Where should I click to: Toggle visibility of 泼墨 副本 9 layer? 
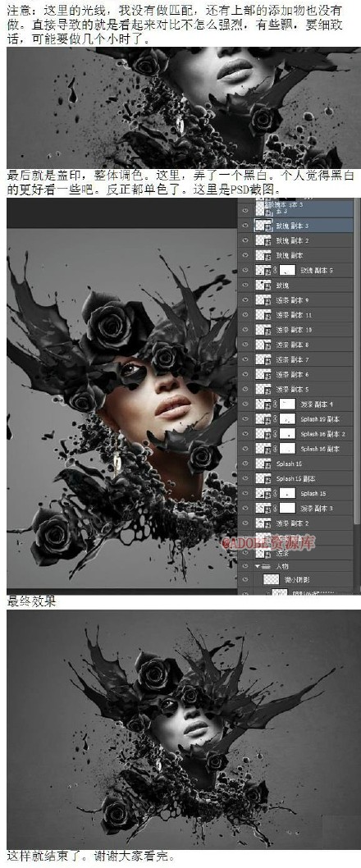[x=247, y=300]
